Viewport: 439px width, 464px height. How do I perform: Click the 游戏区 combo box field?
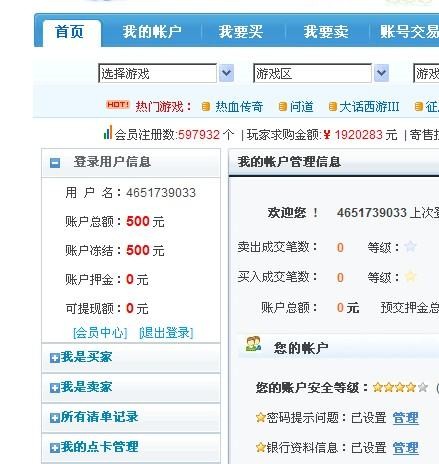click(x=312, y=73)
